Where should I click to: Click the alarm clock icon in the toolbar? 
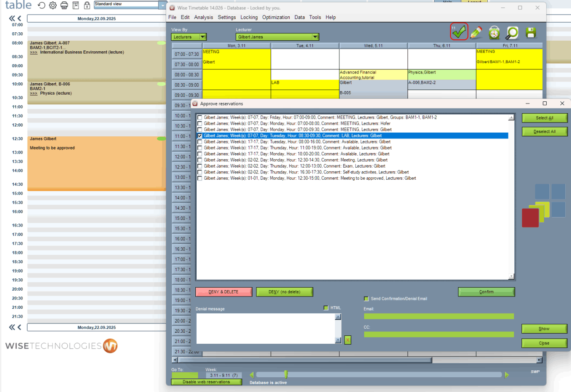[494, 33]
